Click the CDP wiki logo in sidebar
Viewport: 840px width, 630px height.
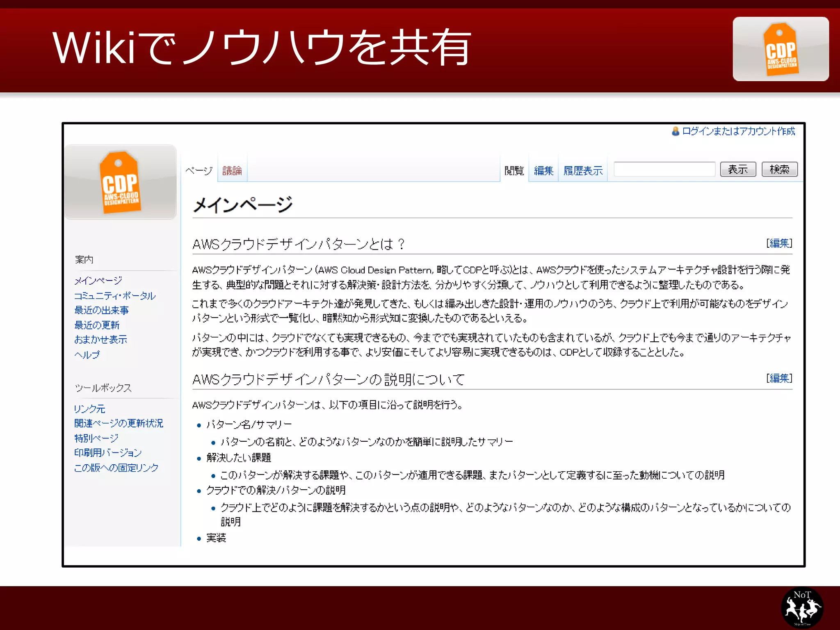pos(121,182)
